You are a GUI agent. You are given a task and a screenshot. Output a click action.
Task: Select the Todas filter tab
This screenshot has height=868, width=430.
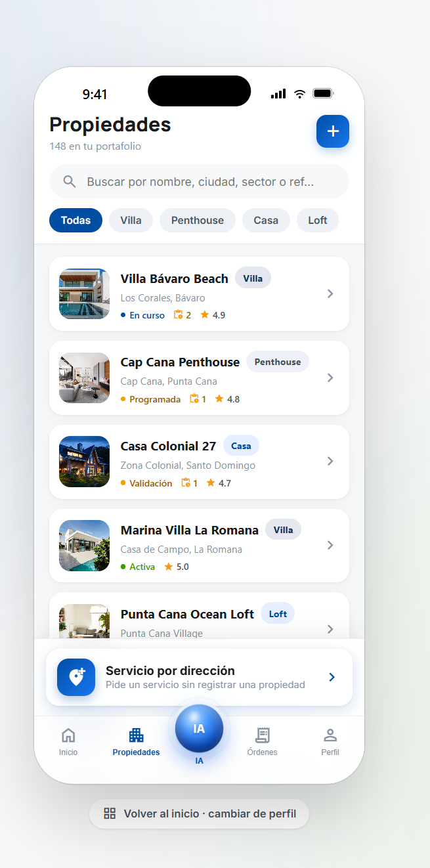pos(75,220)
